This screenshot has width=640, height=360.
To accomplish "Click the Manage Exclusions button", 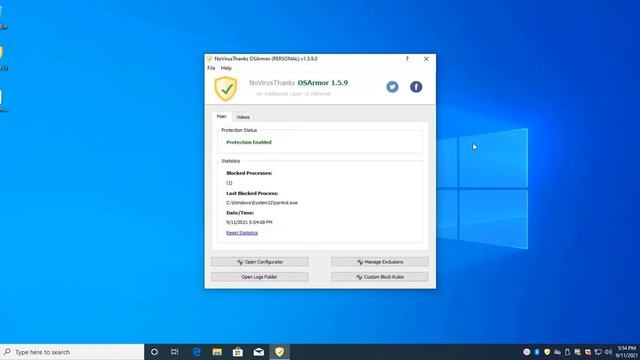I will (380, 262).
